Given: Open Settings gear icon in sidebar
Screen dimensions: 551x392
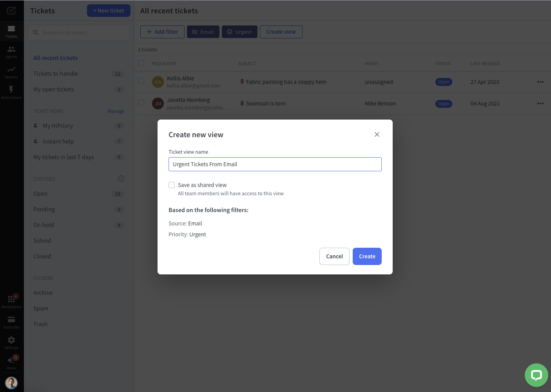Looking at the screenshot, I should (x=11, y=342).
